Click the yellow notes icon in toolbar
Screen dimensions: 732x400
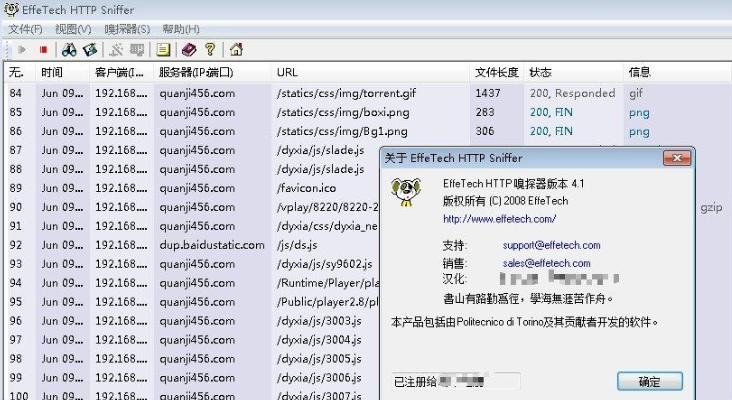pos(163,49)
